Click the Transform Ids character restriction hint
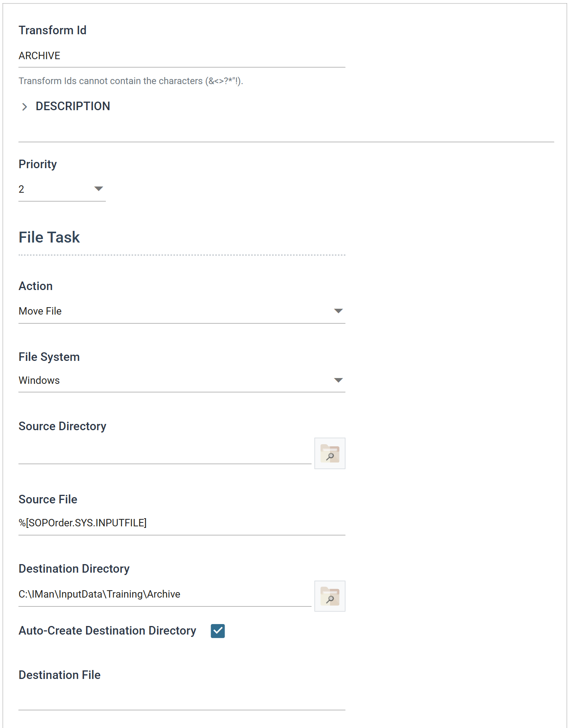The width and height of the screenshot is (573, 728). pos(131,81)
